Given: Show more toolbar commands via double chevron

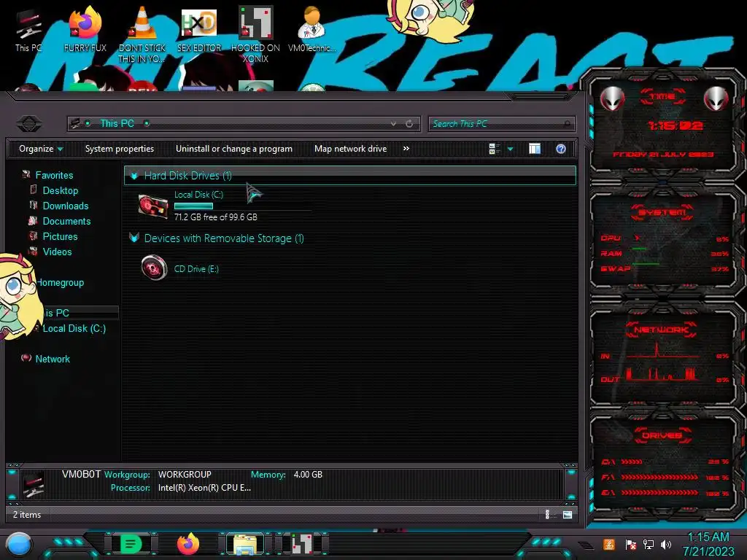Looking at the screenshot, I should tap(406, 149).
